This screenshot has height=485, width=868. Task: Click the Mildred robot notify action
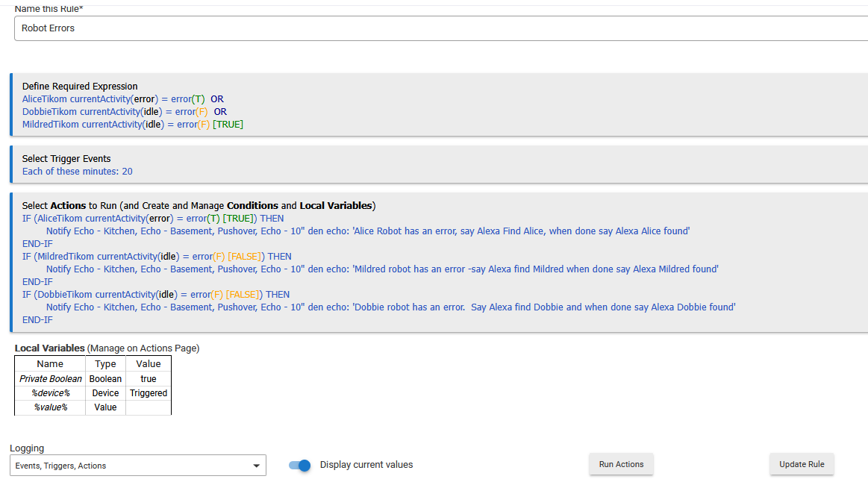(381, 269)
